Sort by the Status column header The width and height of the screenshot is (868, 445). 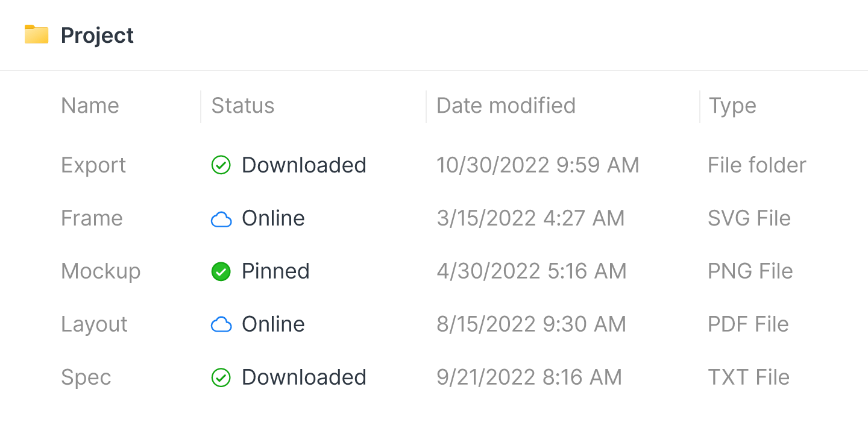point(242,106)
